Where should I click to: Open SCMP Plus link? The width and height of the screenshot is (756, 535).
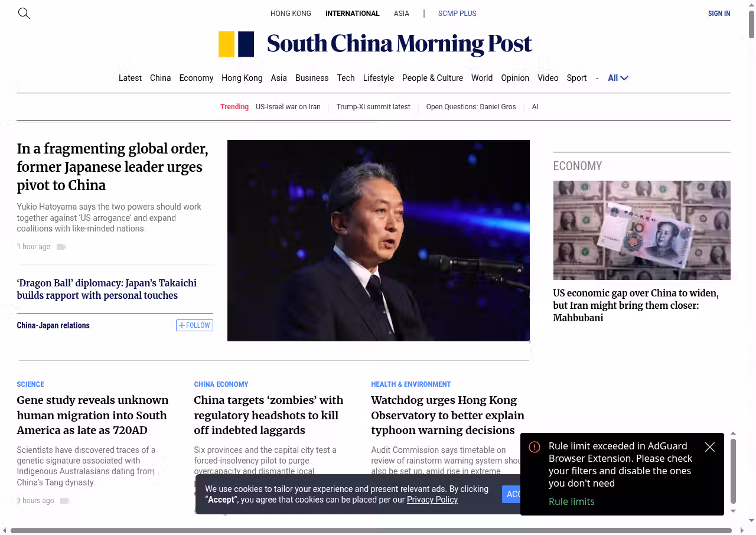tap(457, 14)
